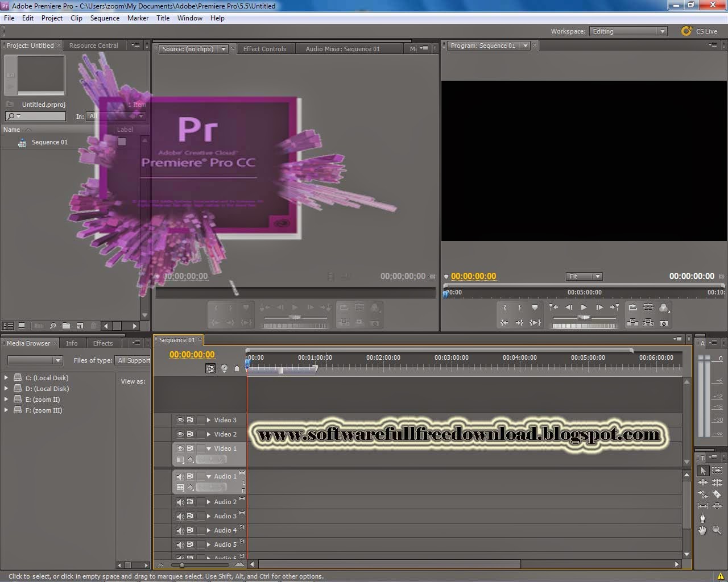Image resolution: width=728 pixels, height=582 pixels.
Task: Play the Program monitor sequence
Action: 584,307
